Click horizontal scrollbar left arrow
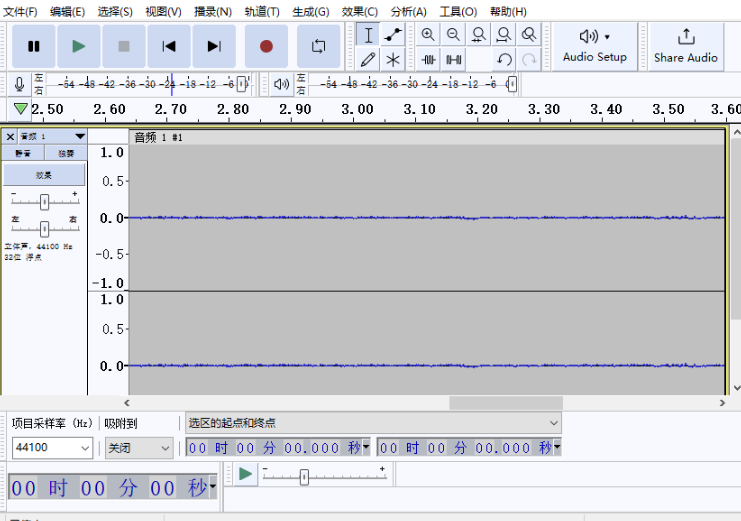Screen dimensions: 741x521 127,403
